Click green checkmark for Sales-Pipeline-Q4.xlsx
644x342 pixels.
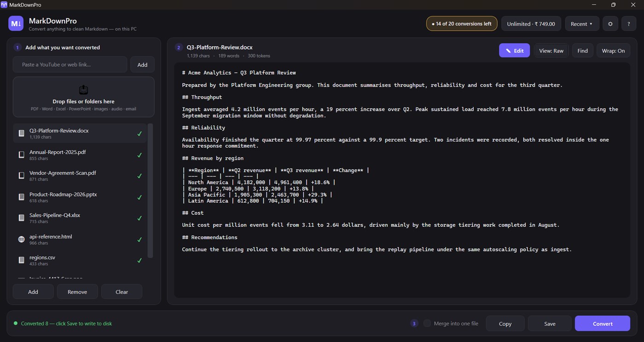click(x=139, y=218)
